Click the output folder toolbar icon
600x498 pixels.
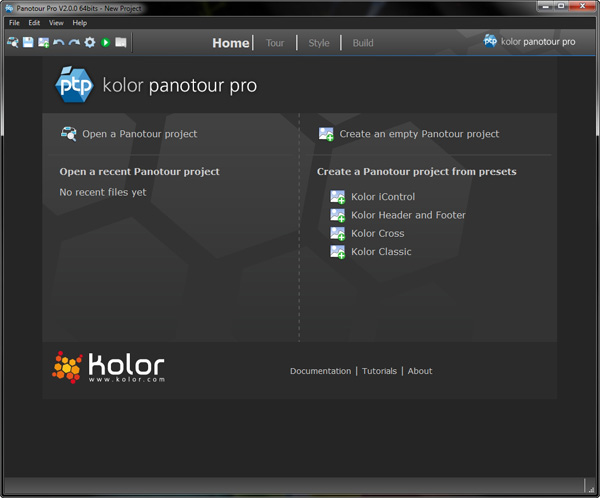coord(121,42)
